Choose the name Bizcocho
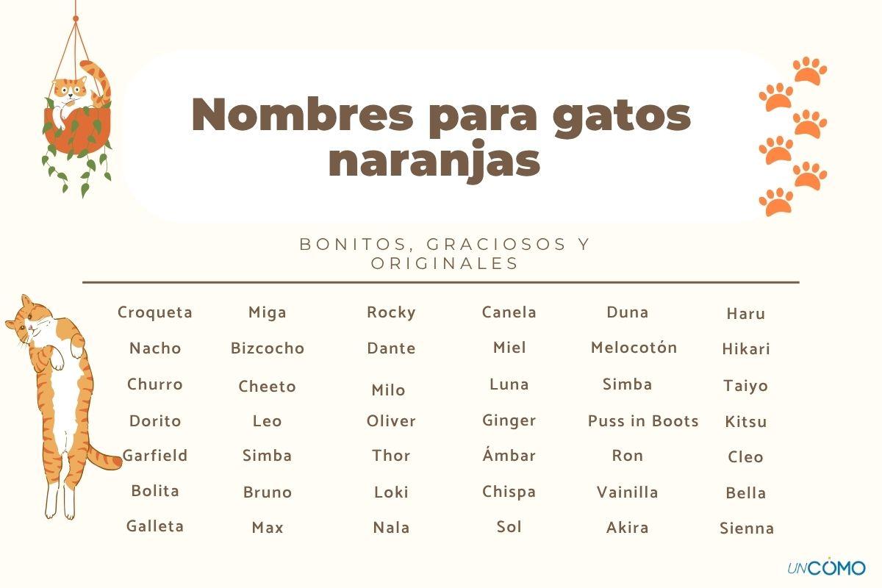The height and width of the screenshot is (588, 882). click(268, 348)
